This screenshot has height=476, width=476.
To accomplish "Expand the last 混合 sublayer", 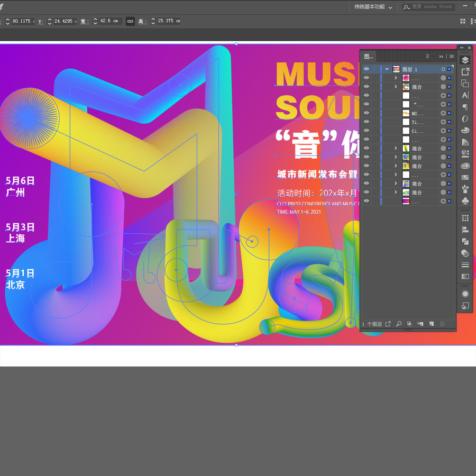I will click(x=396, y=192).
